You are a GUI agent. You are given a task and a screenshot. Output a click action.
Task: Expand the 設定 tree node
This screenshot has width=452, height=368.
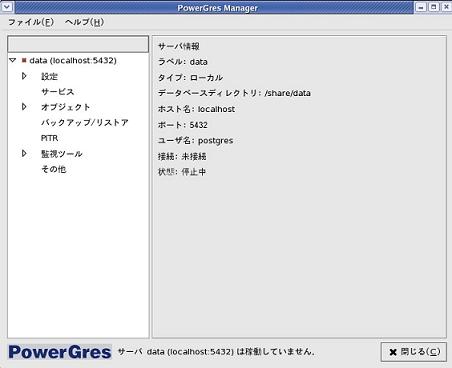coord(24,76)
